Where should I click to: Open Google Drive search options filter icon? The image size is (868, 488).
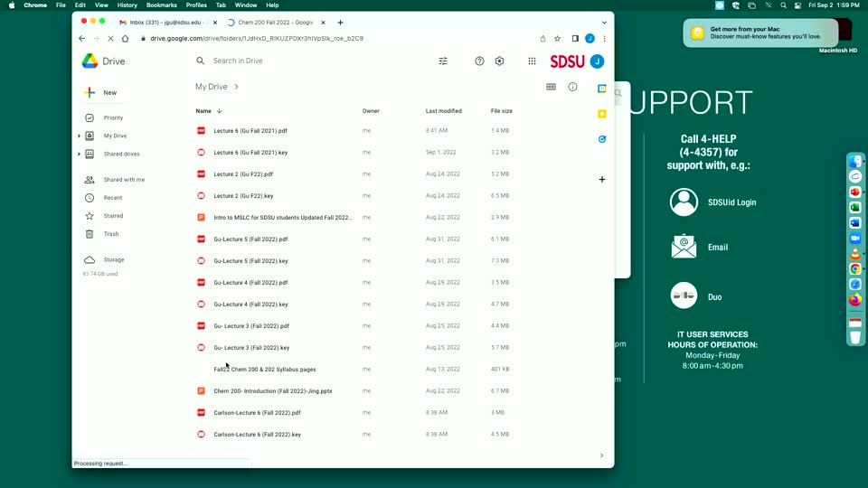443,61
